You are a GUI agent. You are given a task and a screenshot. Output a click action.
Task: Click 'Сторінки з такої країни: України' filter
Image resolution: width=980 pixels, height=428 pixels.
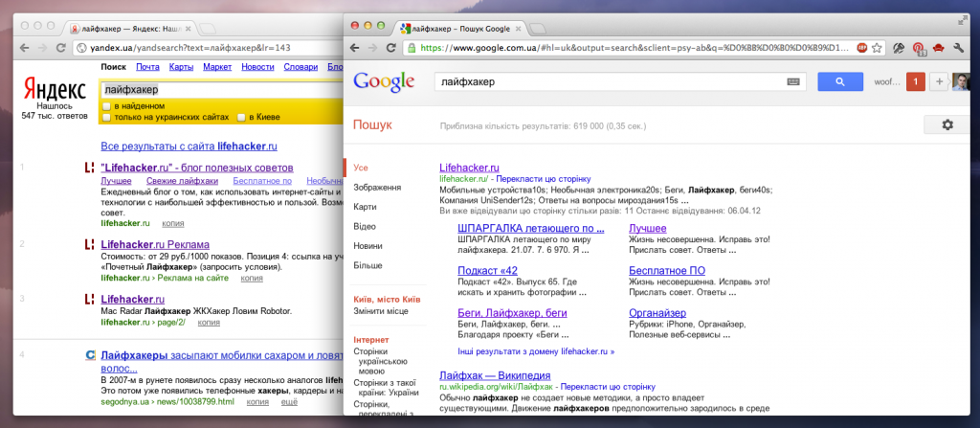point(387,388)
